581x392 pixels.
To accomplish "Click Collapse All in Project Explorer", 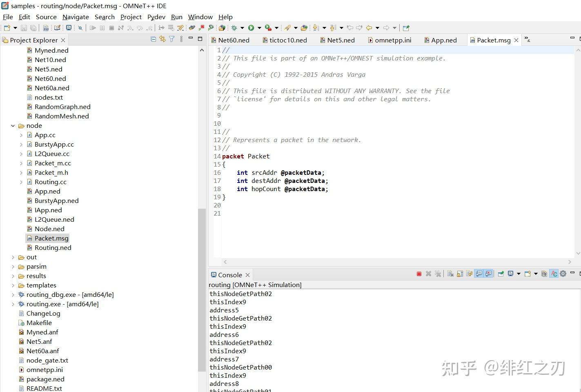I will [153, 39].
